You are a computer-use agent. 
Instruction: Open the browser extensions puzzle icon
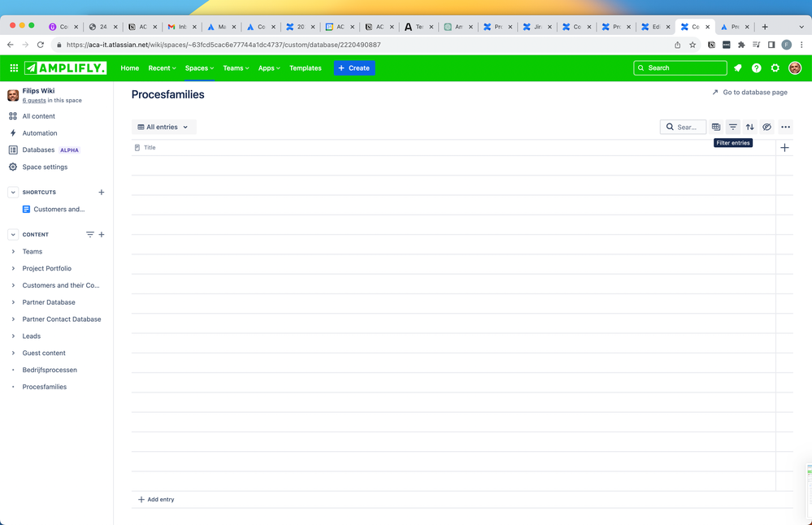click(x=741, y=45)
